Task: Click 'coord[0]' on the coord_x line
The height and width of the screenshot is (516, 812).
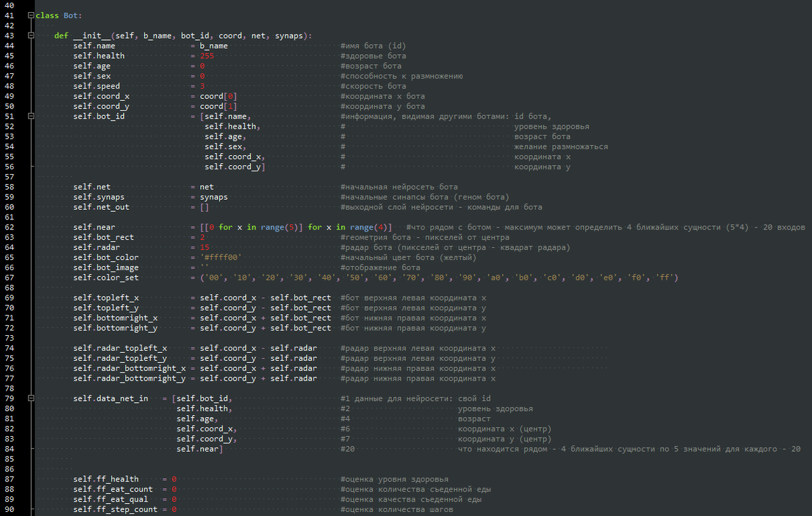Action: [219, 96]
